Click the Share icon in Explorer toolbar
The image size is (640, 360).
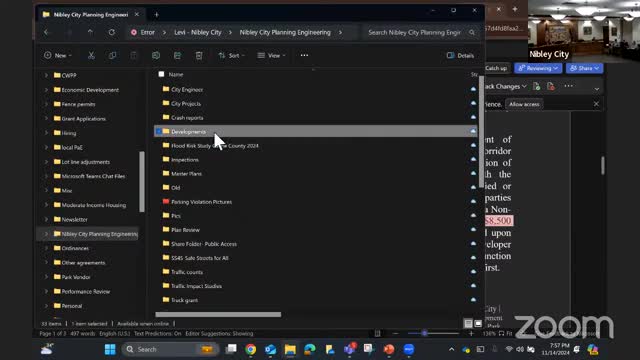(177, 56)
